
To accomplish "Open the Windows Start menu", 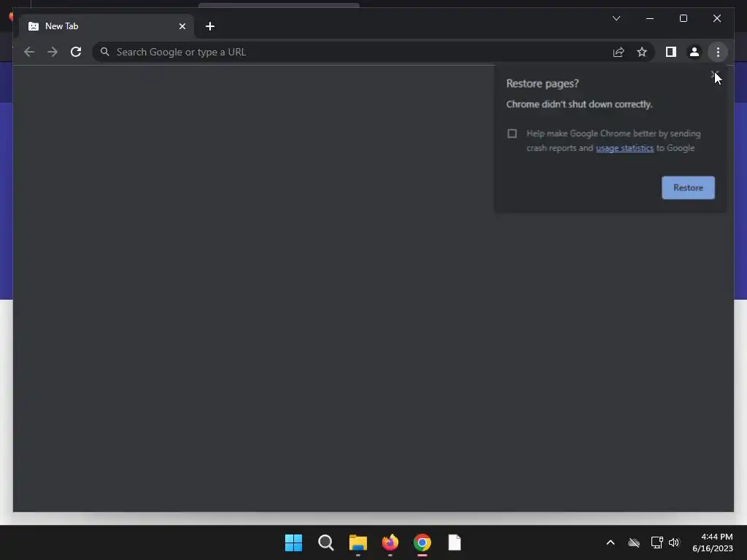I will click(x=293, y=542).
